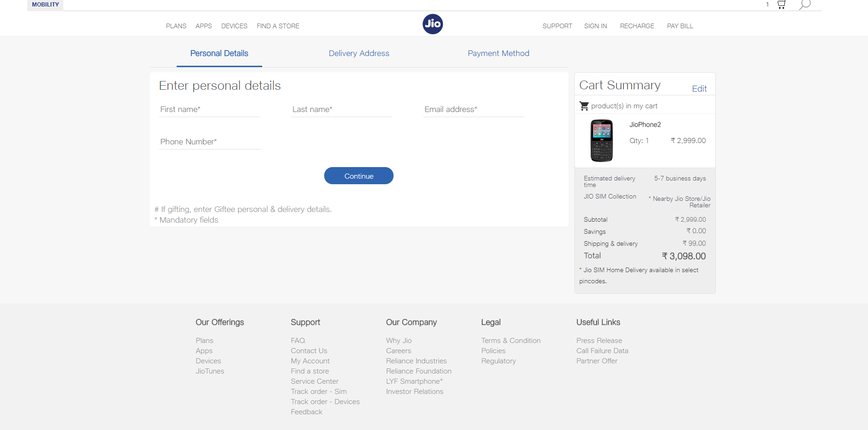Open Investor Relations footer link

click(x=414, y=392)
